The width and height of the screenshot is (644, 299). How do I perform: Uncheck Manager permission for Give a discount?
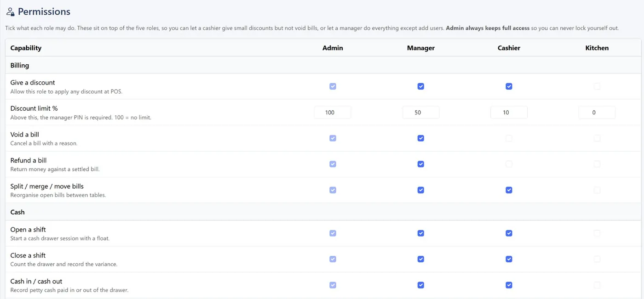(420, 86)
